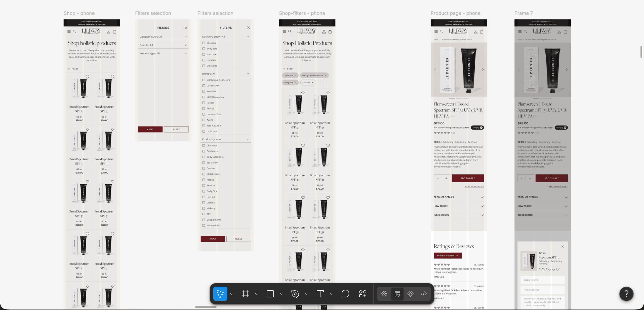This screenshot has width=644, height=310.
Task: Click RESET button in collapsed Filters panel
Action: (x=176, y=129)
